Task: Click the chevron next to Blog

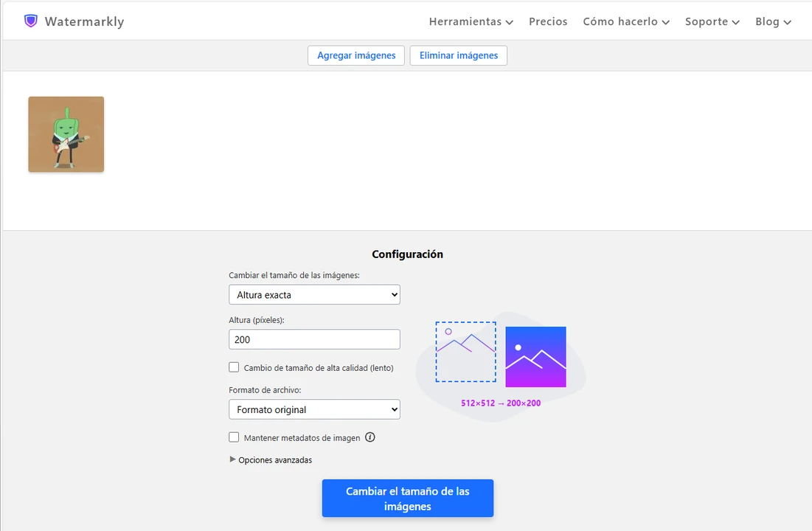Action: pyautogui.click(x=787, y=22)
